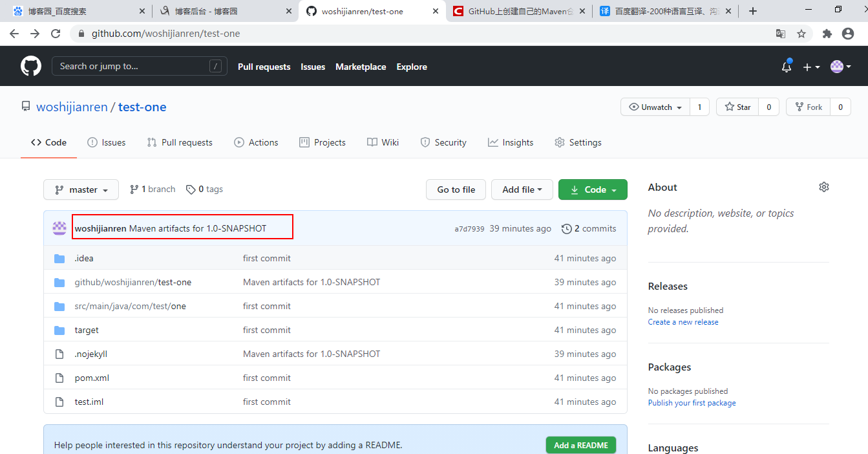Open the test.iml file
The image size is (868, 454).
[89, 402]
